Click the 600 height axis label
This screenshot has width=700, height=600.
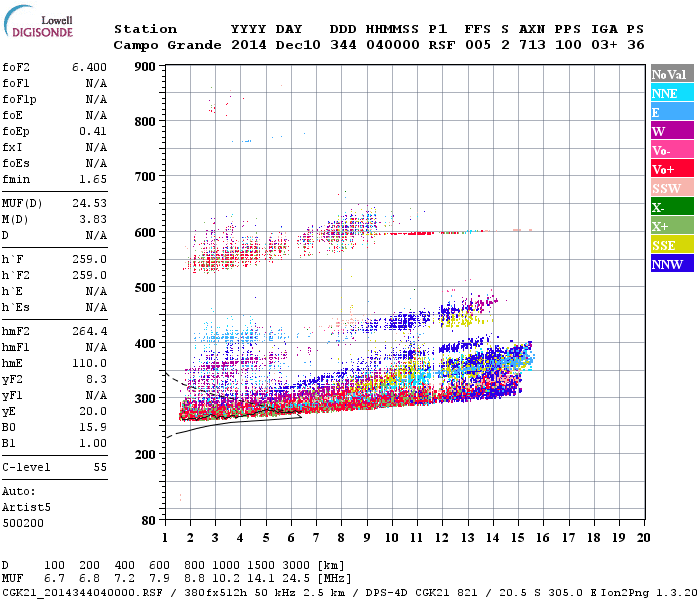(x=145, y=233)
